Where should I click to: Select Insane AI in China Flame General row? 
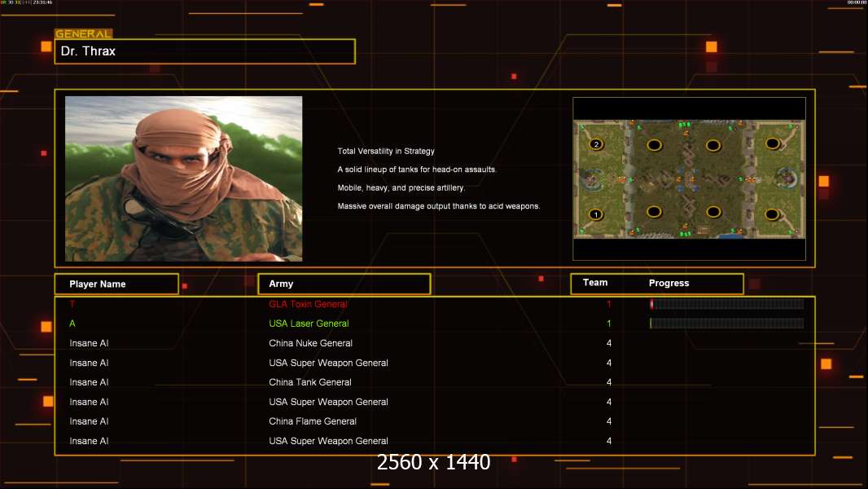coord(89,421)
